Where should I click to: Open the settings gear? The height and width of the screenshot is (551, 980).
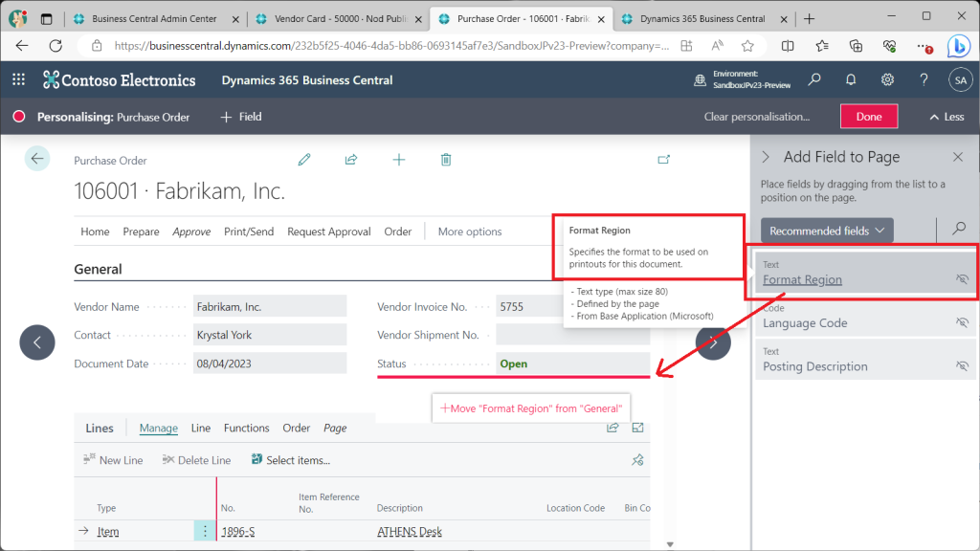pyautogui.click(x=887, y=79)
